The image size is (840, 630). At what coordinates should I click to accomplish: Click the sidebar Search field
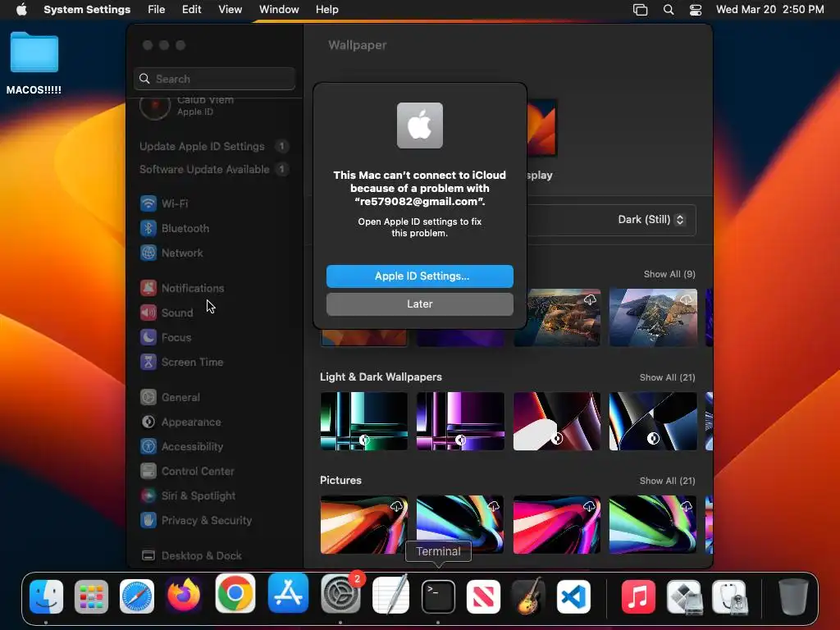[214, 79]
